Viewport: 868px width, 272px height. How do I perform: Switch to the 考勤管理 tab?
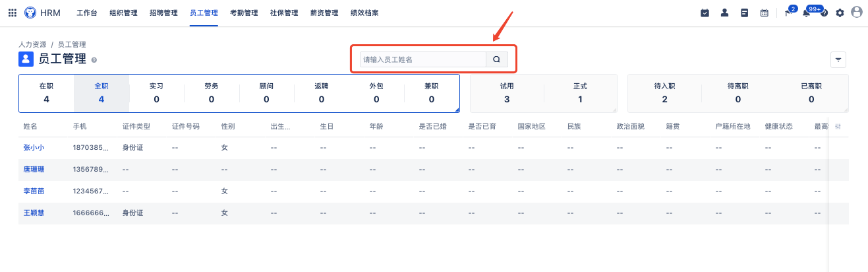pyautogui.click(x=244, y=13)
